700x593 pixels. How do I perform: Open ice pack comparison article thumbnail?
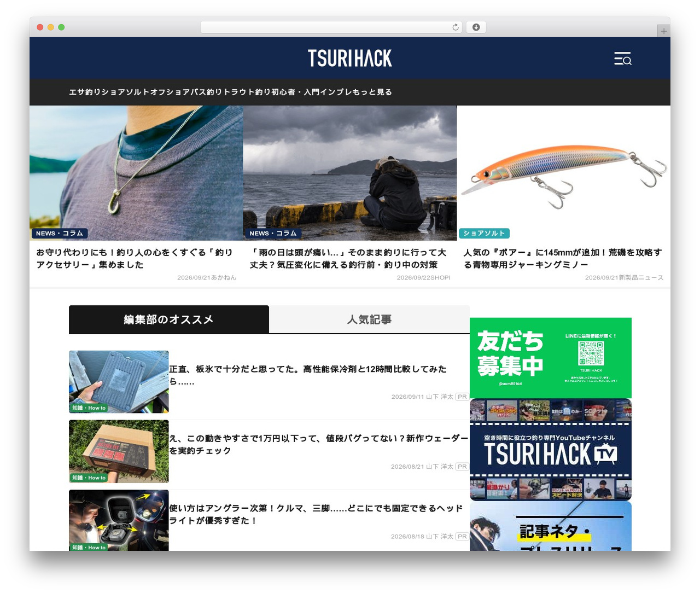tap(119, 382)
